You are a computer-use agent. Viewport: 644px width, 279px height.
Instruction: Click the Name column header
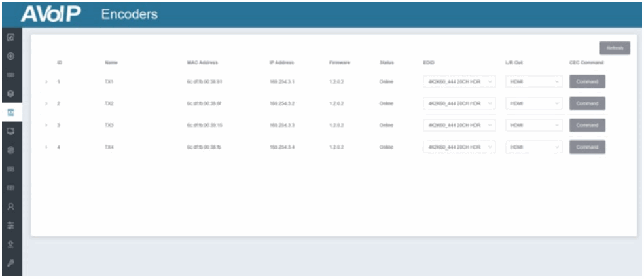[111, 62]
